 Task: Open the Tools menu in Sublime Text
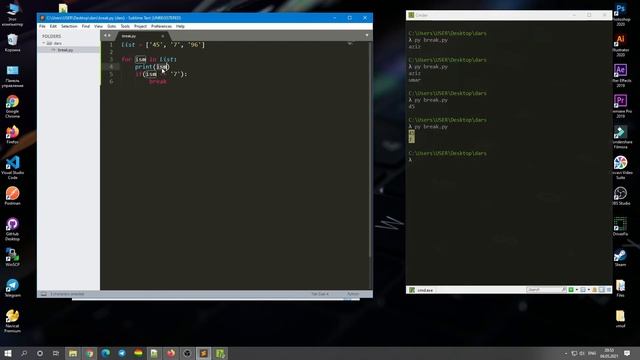tap(125, 26)
